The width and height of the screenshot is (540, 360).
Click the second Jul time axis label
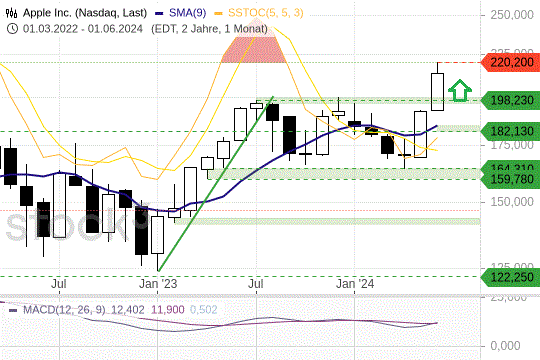[x=256, y=284]
